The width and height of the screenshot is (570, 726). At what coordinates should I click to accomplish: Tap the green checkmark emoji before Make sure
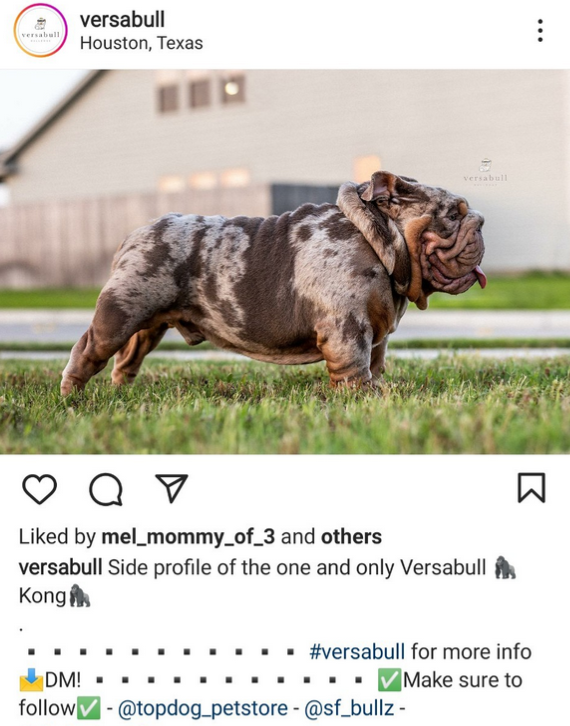click(x=389, y=680)
